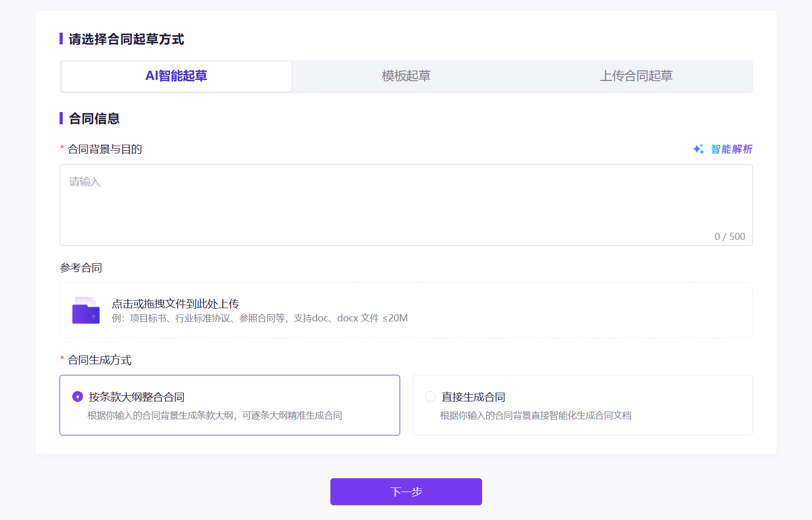Click the 直接生成合同 option title

(473, 397)
